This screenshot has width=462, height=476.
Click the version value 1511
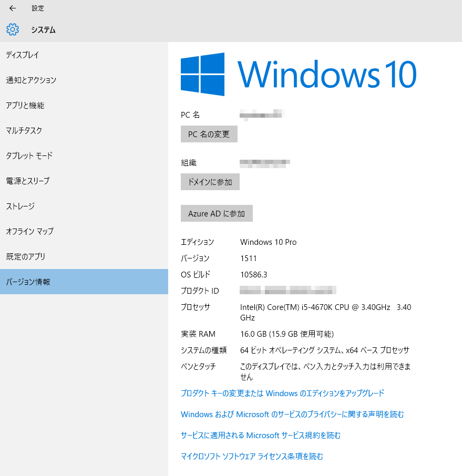249,258
